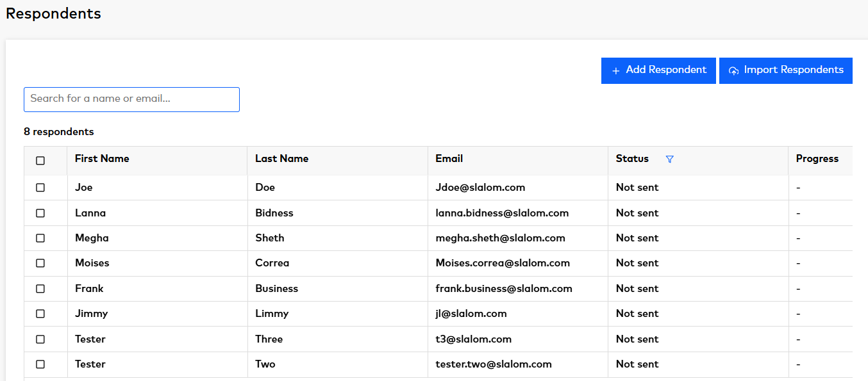The width and height of the screenshot is (868, 381).
Task: Focus the name or email search field
Action: click(x=131, y=99)
